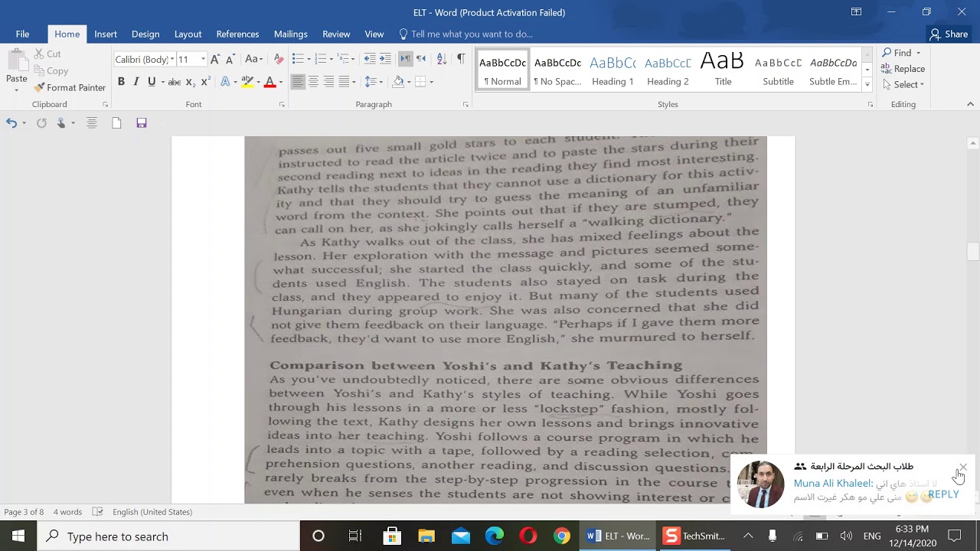Open Google Chrome from the taskbar
This screenshot has height=551, width=980.
coord(562,536)
